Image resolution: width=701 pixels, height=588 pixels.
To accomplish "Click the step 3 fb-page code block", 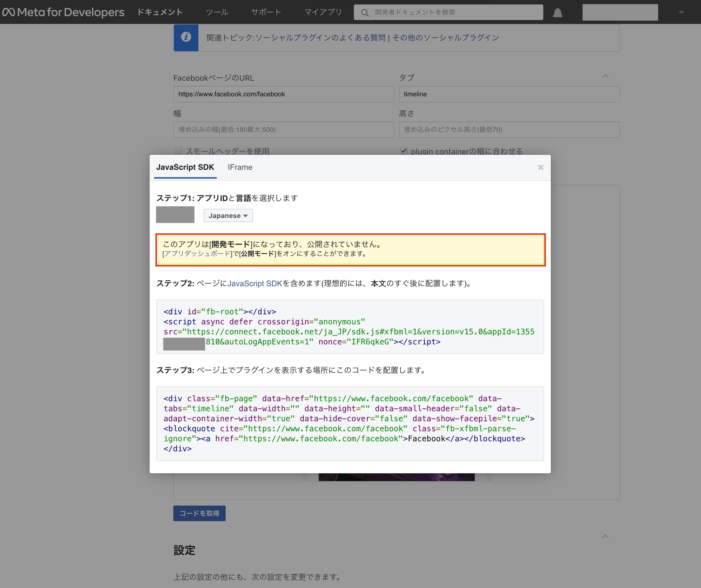I will tap(350, 423).
